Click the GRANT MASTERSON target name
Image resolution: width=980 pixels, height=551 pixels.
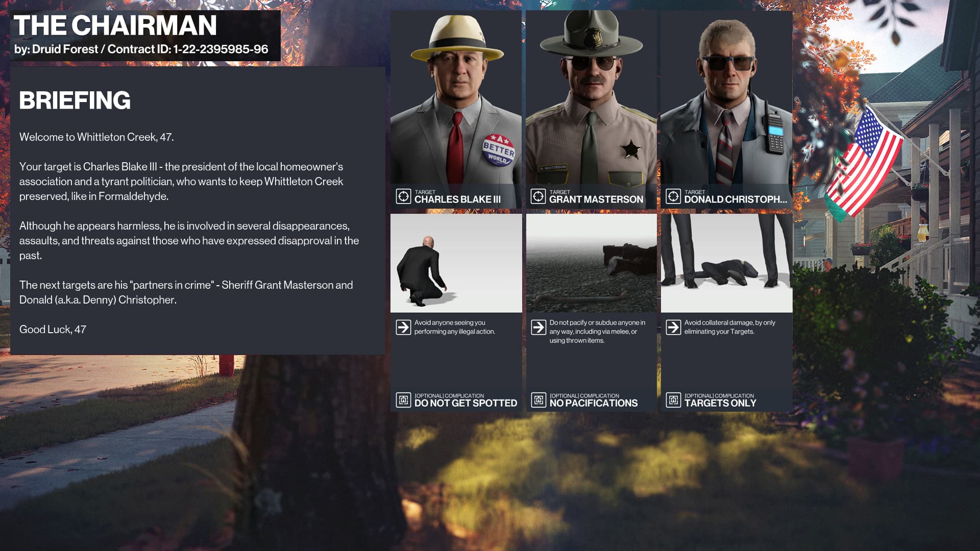click(596, 199)
